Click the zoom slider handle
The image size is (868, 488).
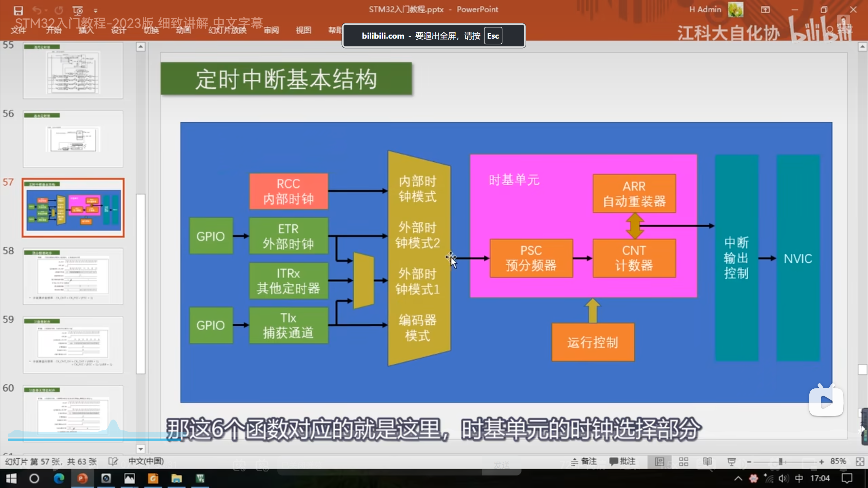pyautogui.click(x=781, y=462)
